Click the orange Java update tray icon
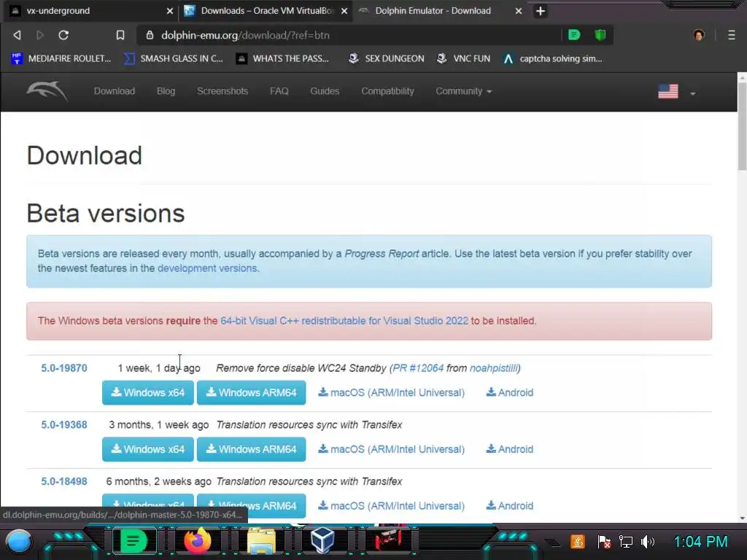747x560 pixels. [578, 542]
